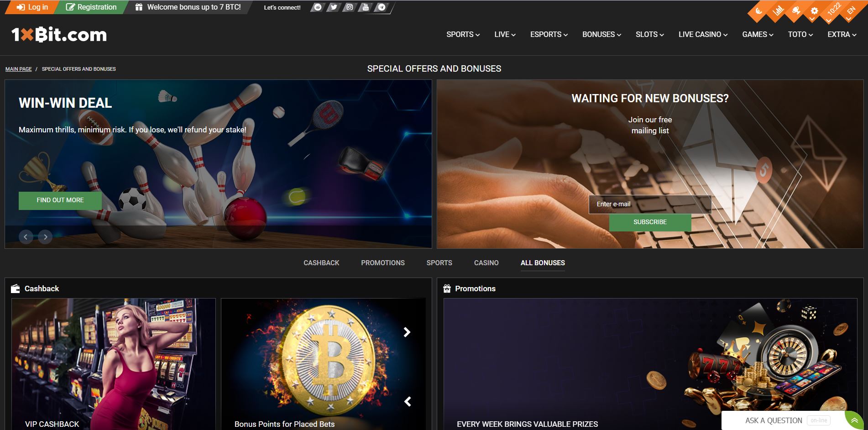
Task: Expand the LIVE menu
Action: (505, 35)
